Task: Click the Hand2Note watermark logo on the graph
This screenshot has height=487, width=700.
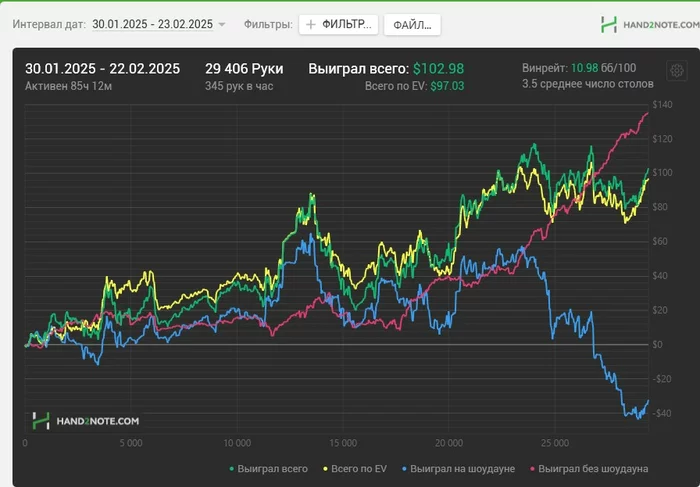Action: click(x=86, y=421)
